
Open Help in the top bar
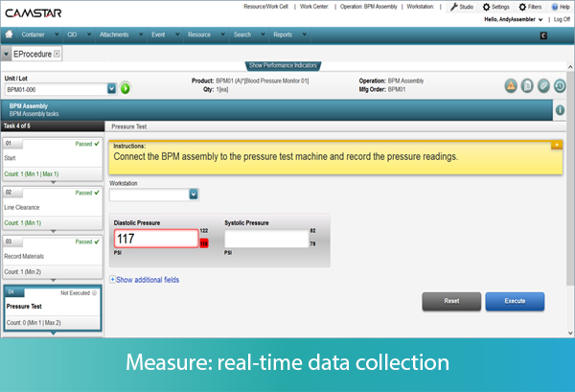click(561, 7)
